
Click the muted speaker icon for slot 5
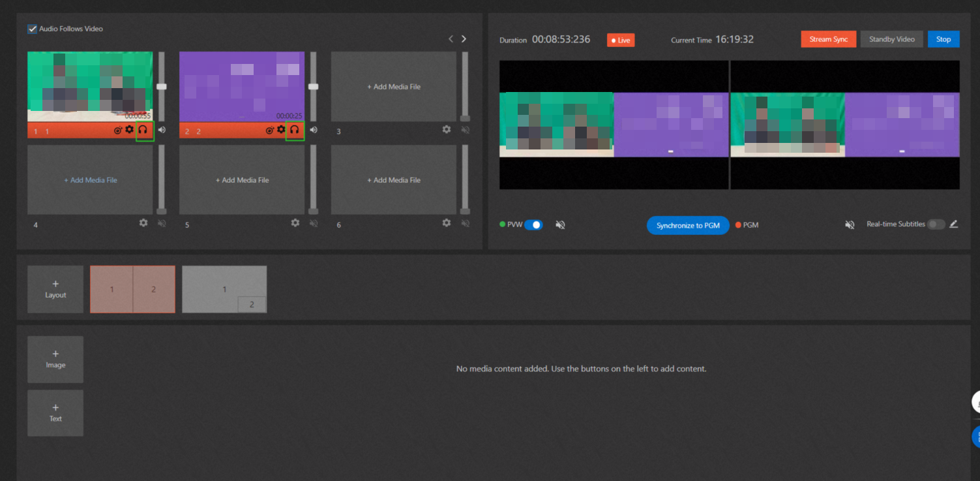point(314,223)
